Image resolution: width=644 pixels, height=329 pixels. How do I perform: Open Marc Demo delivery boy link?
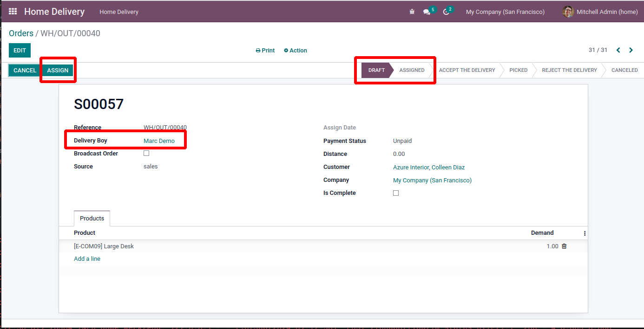click(159, 141)
